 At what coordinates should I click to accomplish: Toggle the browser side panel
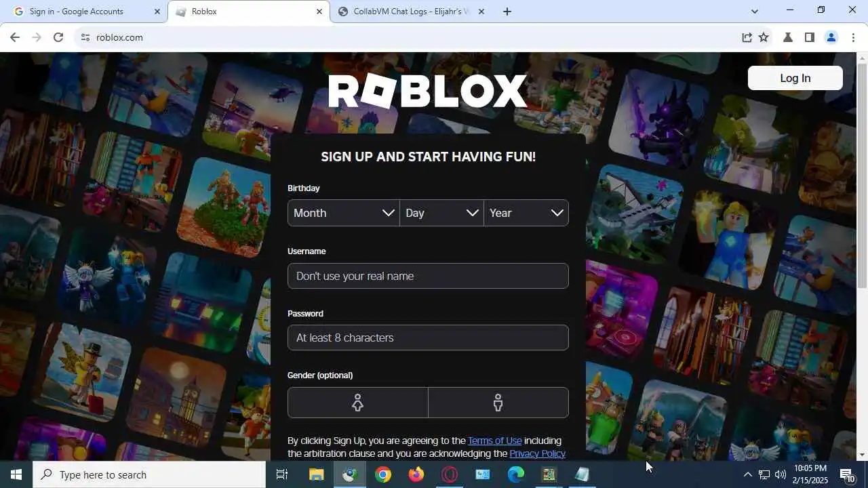tap(810, 37)
